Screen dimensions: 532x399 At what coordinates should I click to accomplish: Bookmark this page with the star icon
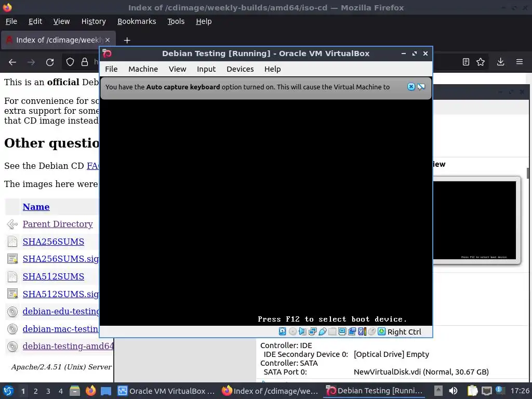tap(481, 62)
